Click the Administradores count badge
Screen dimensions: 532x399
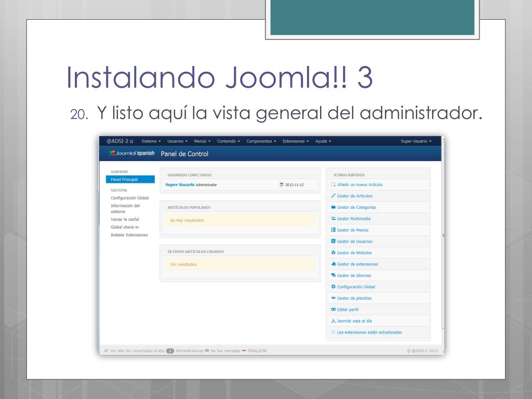click(170, 351)
